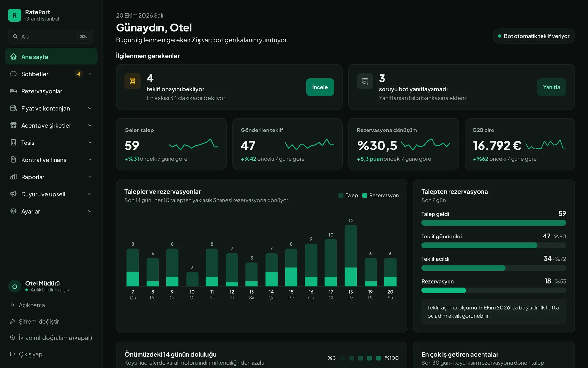Click the Rezervasyonlar bed icon
The height and width of the screenshot is (368, 588).
pos(13,91)
